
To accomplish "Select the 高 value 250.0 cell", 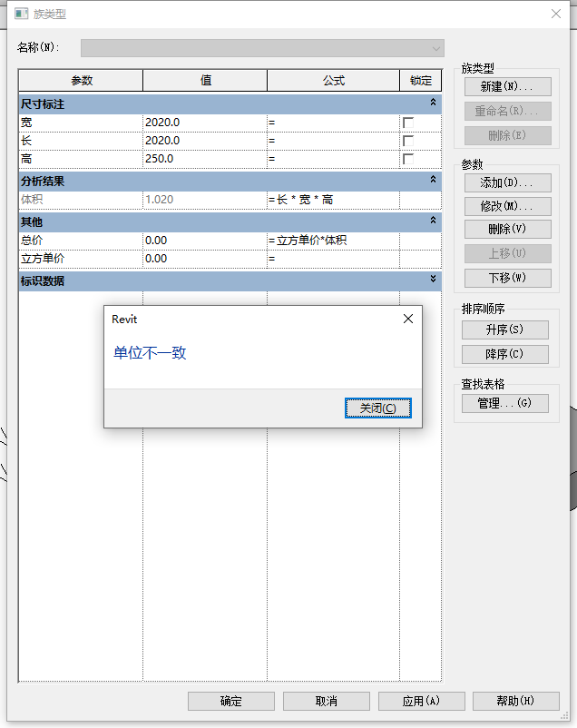I will [205, 159].
